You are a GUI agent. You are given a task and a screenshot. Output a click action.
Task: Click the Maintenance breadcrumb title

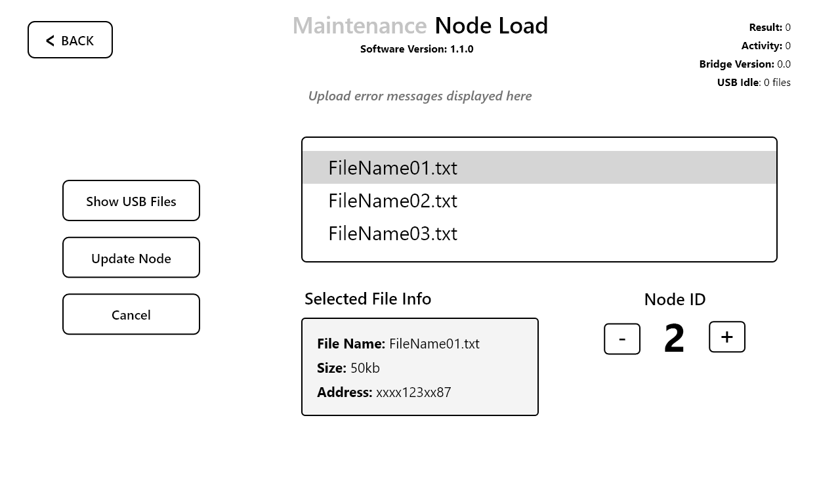pos(360,26)
